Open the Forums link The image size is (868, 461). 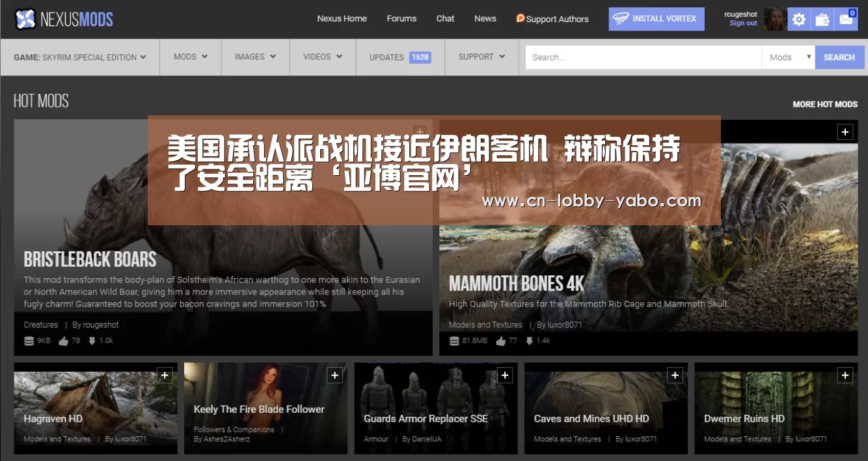401,18
